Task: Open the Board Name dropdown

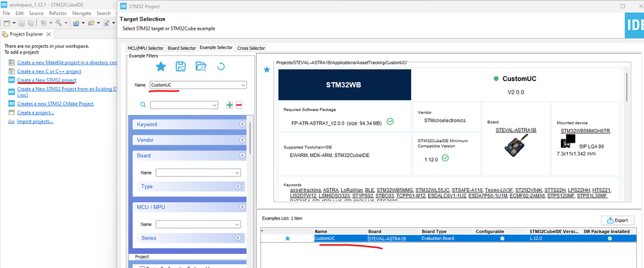Action: click(237, 173)
